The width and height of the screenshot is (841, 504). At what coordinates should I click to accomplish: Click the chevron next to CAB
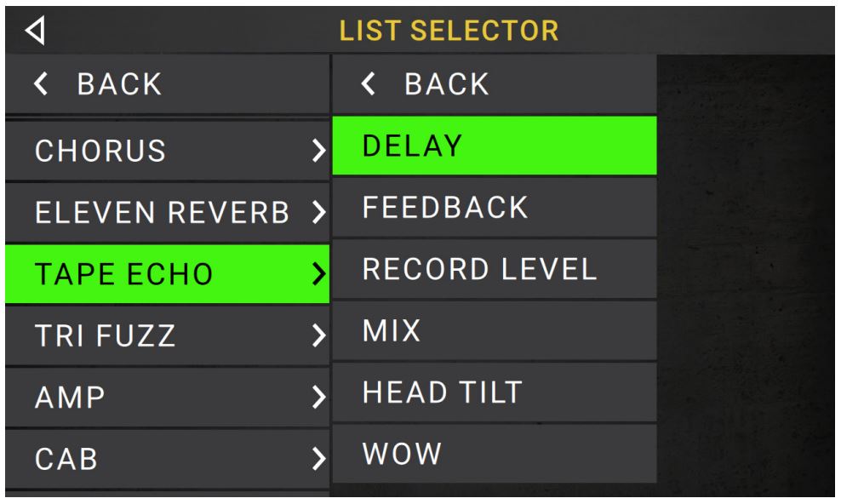(x=319, y=458)
